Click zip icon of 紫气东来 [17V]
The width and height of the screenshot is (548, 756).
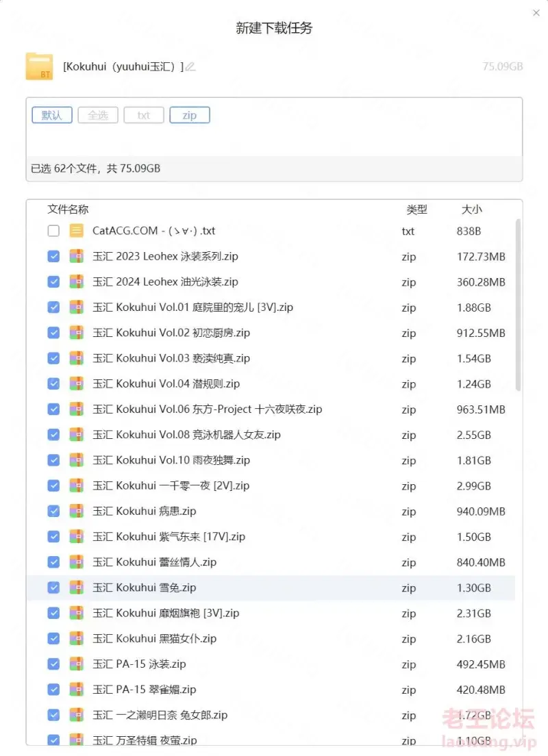pyautogui.click(x=76, y=537)
